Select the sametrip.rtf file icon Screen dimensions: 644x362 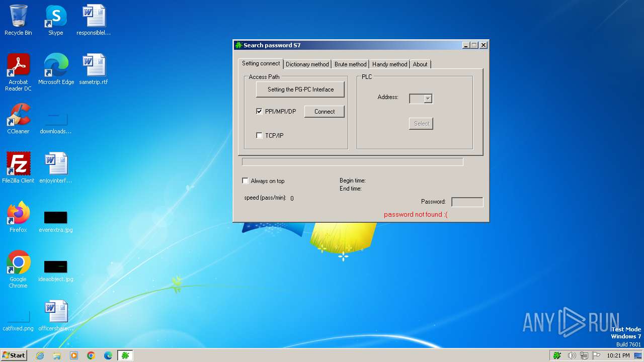[94, 69]
